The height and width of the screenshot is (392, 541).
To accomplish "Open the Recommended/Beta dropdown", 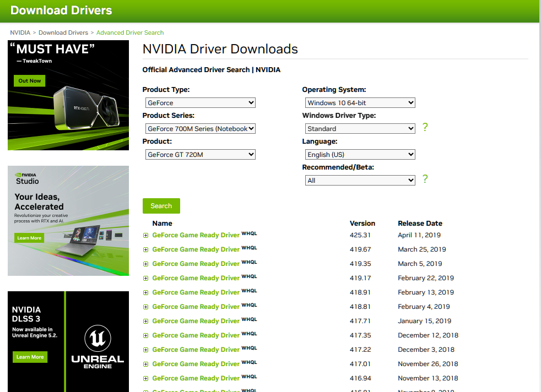I will (360, 181).
